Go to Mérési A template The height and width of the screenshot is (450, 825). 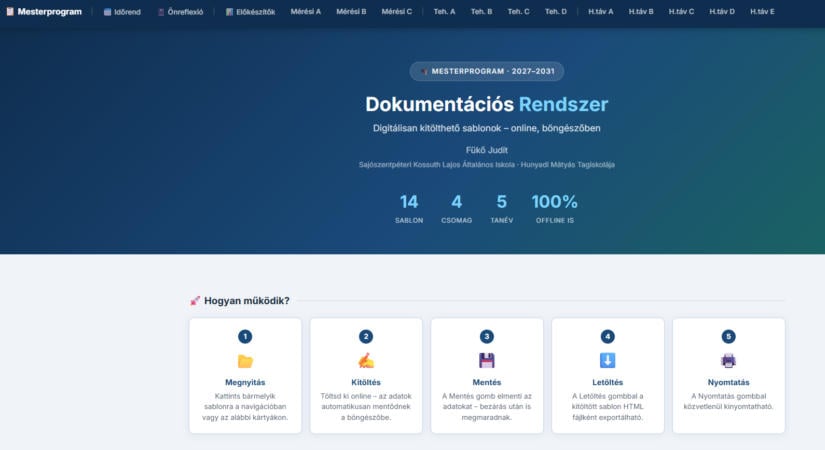click(306, 12)
